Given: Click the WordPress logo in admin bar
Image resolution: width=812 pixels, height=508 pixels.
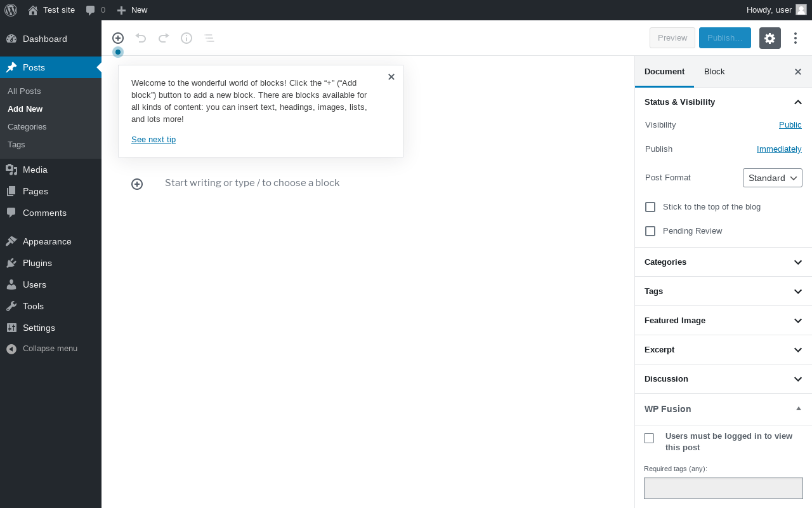Looking at the screenshot, I should tap(11, 10).
